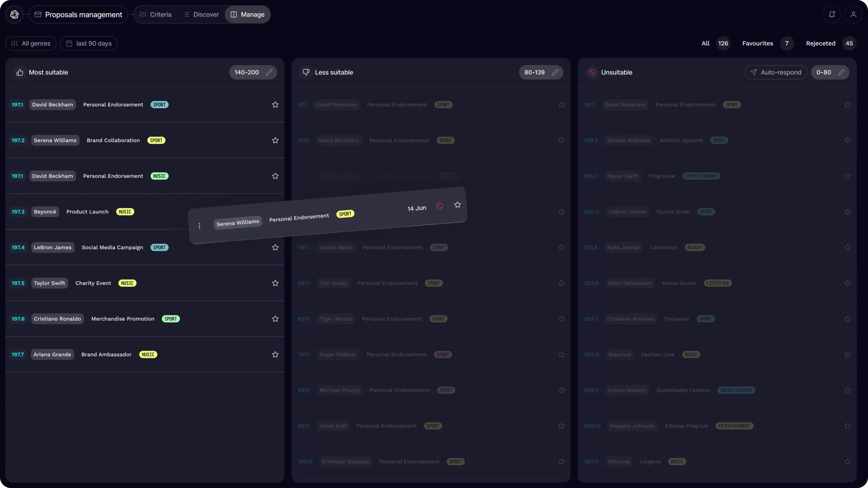Viewport: 868px width, 488px height.
Task: Click the app logo icon
Action: (x=14, y=15)
